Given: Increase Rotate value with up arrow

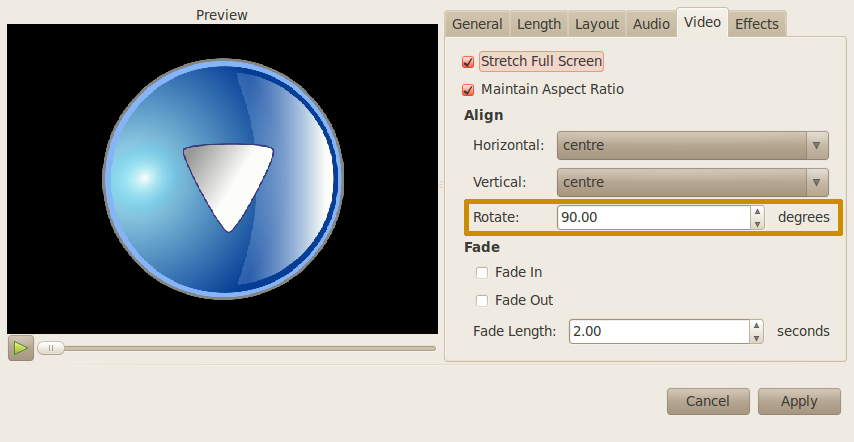Looking at the screenshot, I should [x=757, y=212].
